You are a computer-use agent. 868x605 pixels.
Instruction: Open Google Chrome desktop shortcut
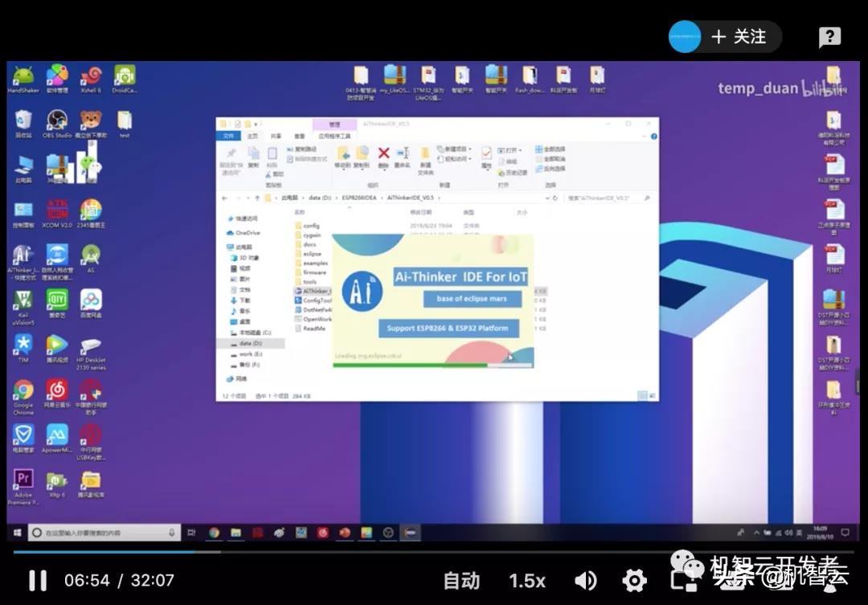point(23,391)
